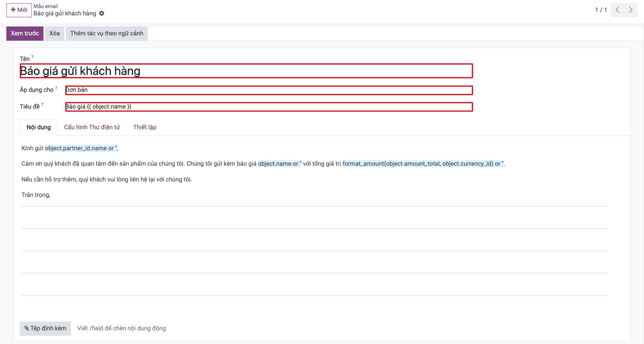Click the format_amount placeholder in the body
This screenshot has height=344, width=644.
[x=423, y=164]
